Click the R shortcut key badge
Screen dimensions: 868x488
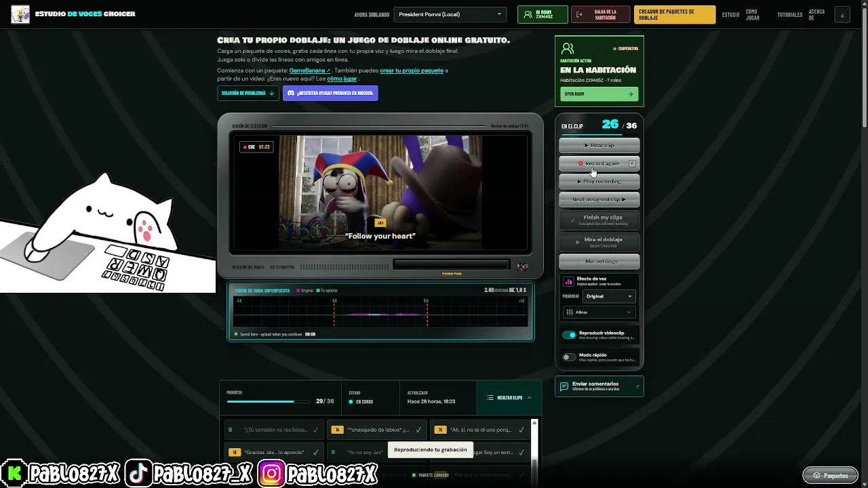click(632, 163)
